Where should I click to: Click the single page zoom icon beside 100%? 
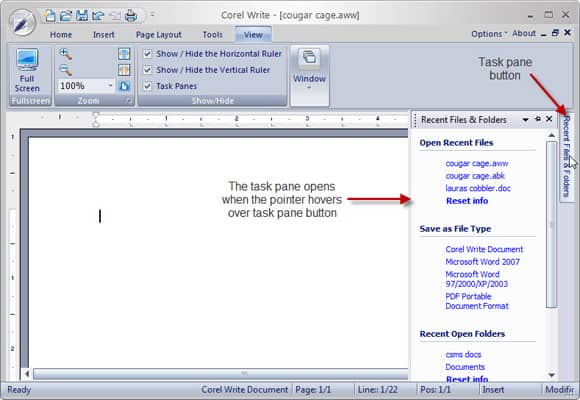[x=124, y=86]
